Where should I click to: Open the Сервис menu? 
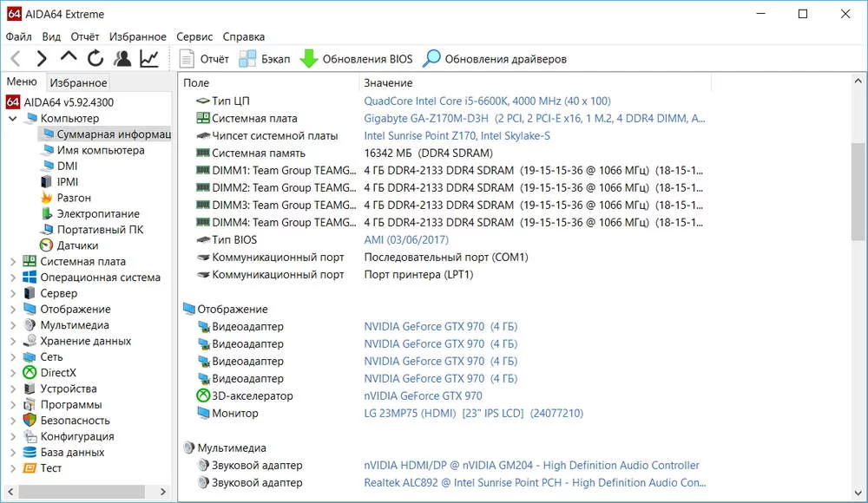(x=194, y=37)
